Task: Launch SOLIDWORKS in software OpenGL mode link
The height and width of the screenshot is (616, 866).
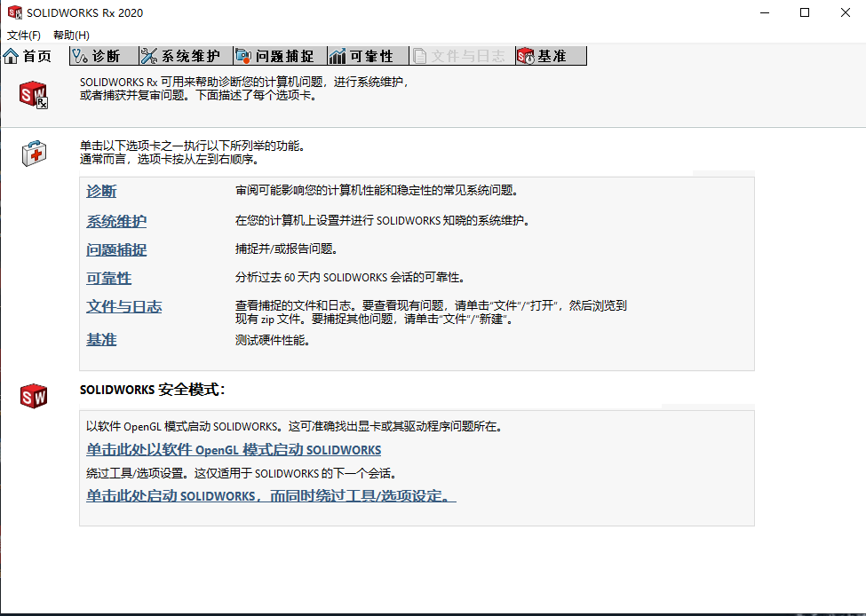Action: [x=234, y=449]
